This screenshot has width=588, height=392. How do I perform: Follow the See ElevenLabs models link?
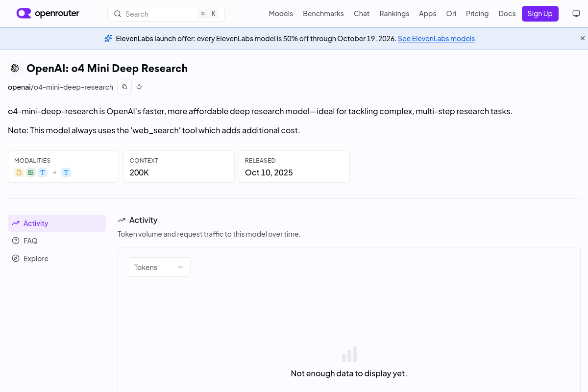point(436,39)
